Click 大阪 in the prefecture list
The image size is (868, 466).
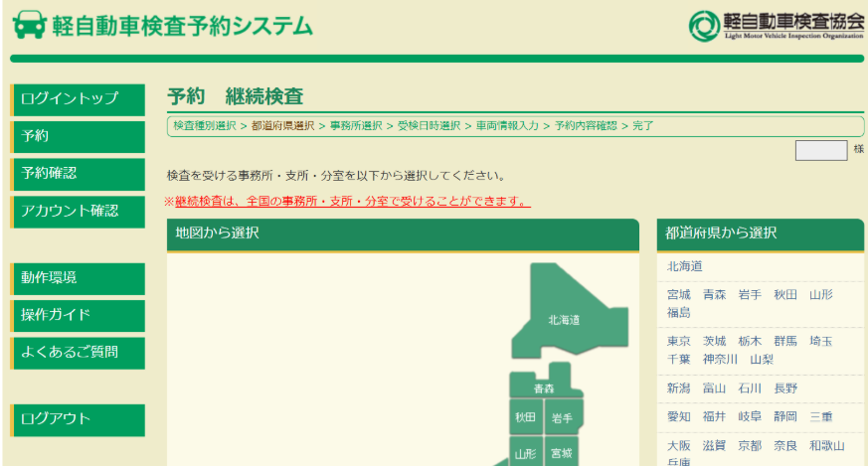pyautogui.click(x=679, y=445)
